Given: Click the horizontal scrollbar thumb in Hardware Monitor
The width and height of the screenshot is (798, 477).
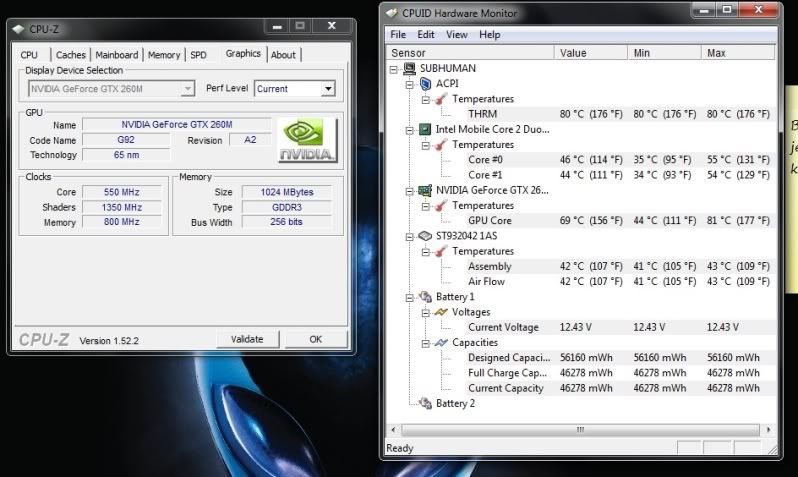Looking at the screenshot, I should click(580, 430).
